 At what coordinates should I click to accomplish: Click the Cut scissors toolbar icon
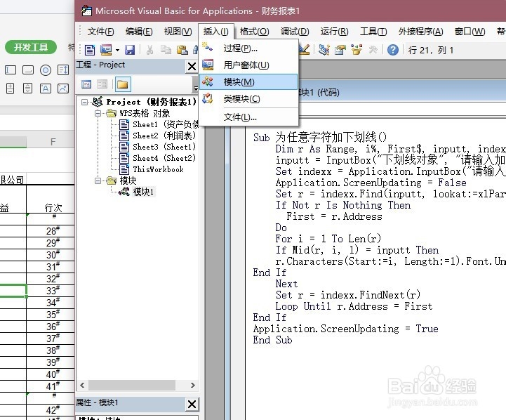point(149,50)
